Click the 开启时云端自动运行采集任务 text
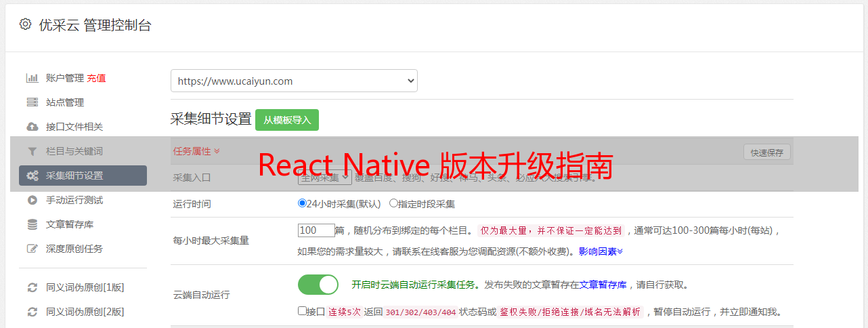 pyautogui.click(x=412, y=285)
